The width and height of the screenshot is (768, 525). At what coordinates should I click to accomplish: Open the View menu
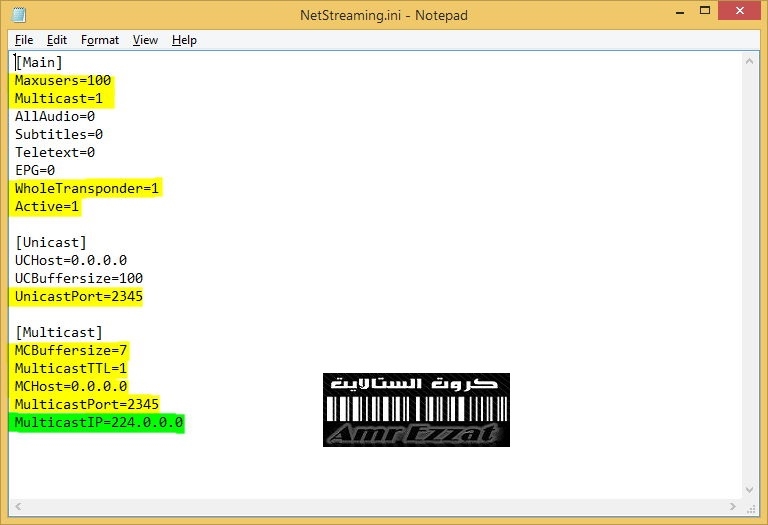click(x=146, y=40)
